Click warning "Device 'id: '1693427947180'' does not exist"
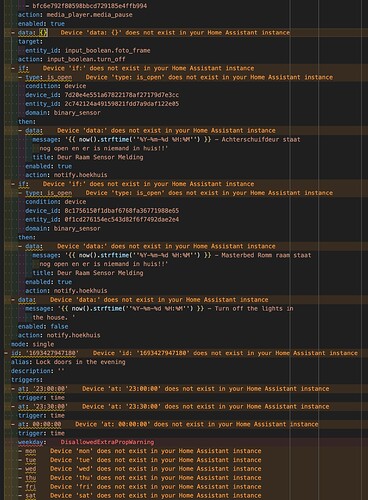Screen dimensions: 368x500 click(x=225, y=353)
